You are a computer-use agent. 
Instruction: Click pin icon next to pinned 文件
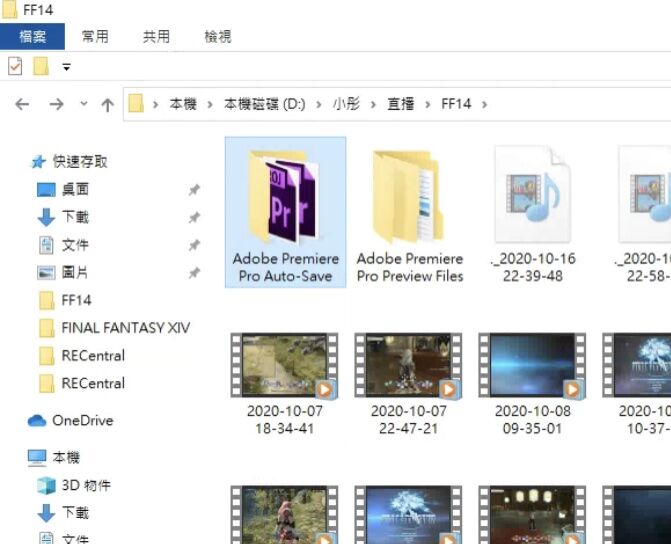[194, 245]
